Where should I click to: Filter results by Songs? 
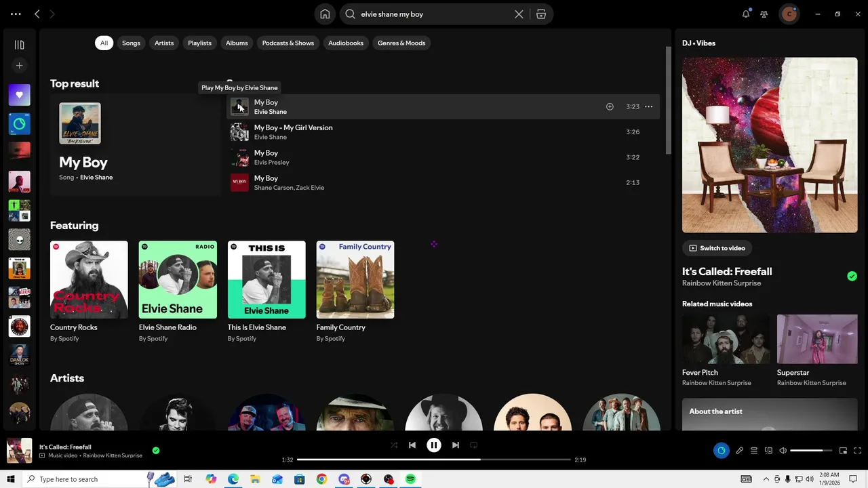(131, 43)
